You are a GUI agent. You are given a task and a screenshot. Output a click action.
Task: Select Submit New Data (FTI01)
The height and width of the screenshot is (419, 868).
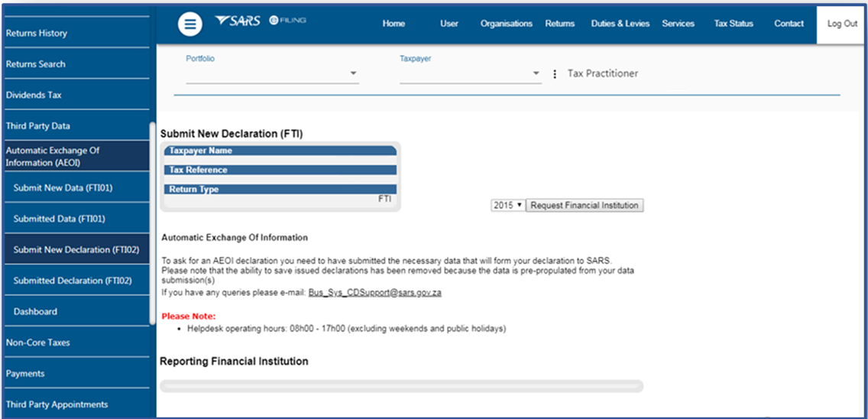point(63,188)
